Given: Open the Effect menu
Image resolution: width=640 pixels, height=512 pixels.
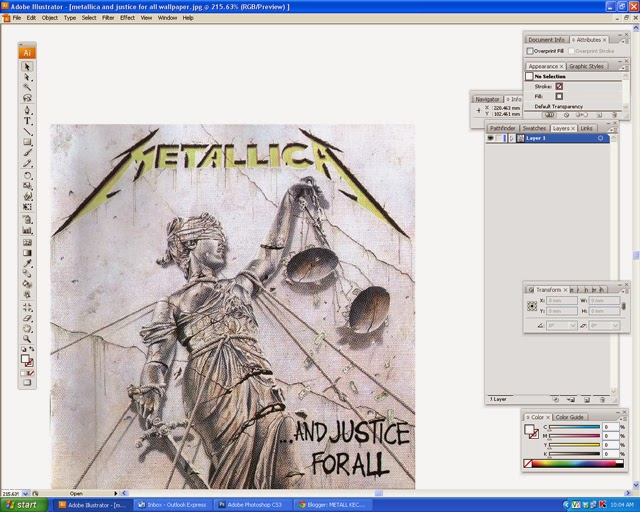Looking at the screenshot, I should [x=127, y=18].
